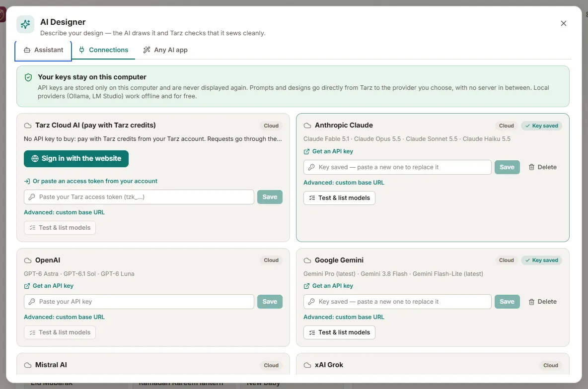Close the AI Designer dialog

click(564, 23)
